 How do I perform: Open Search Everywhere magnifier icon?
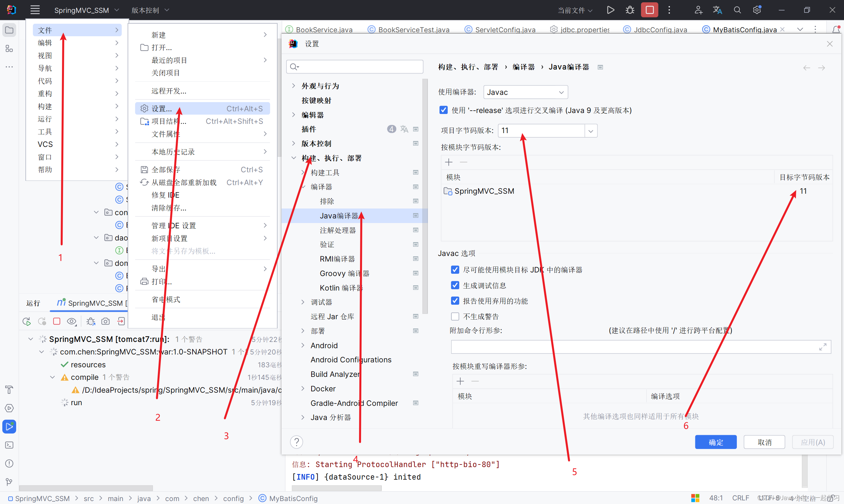pos(737,10)
